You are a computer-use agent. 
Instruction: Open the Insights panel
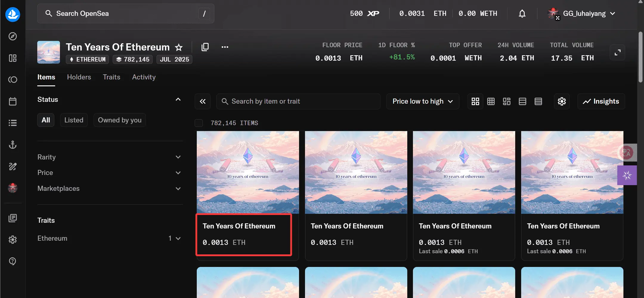pyautogui.click(x=601, y=102)
